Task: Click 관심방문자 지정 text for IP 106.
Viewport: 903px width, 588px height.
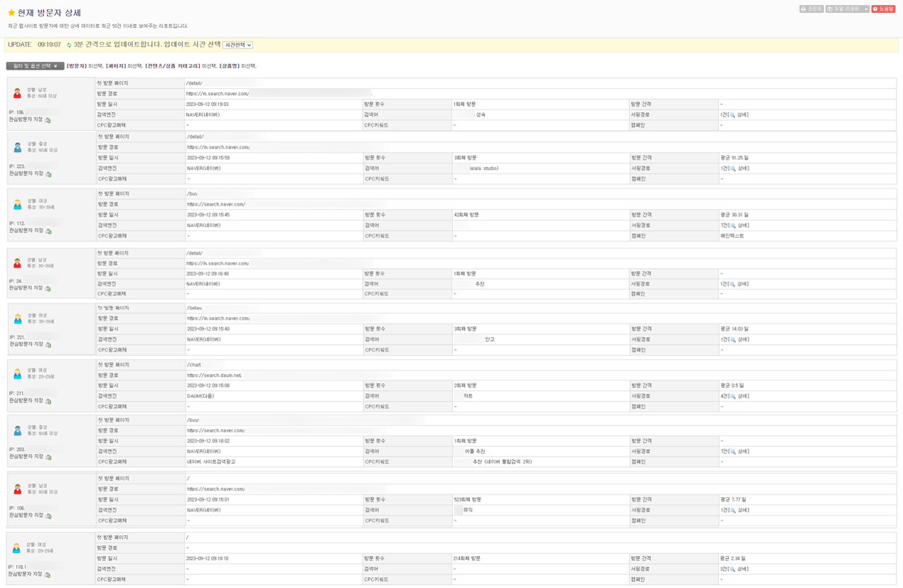Action: [x=26, y=119]
